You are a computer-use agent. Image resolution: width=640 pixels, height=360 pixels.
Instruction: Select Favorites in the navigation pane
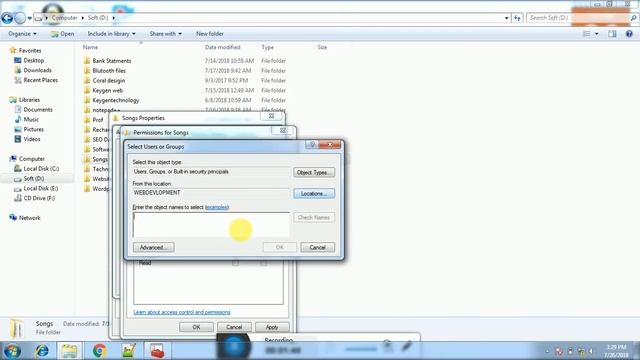(30, 50)
